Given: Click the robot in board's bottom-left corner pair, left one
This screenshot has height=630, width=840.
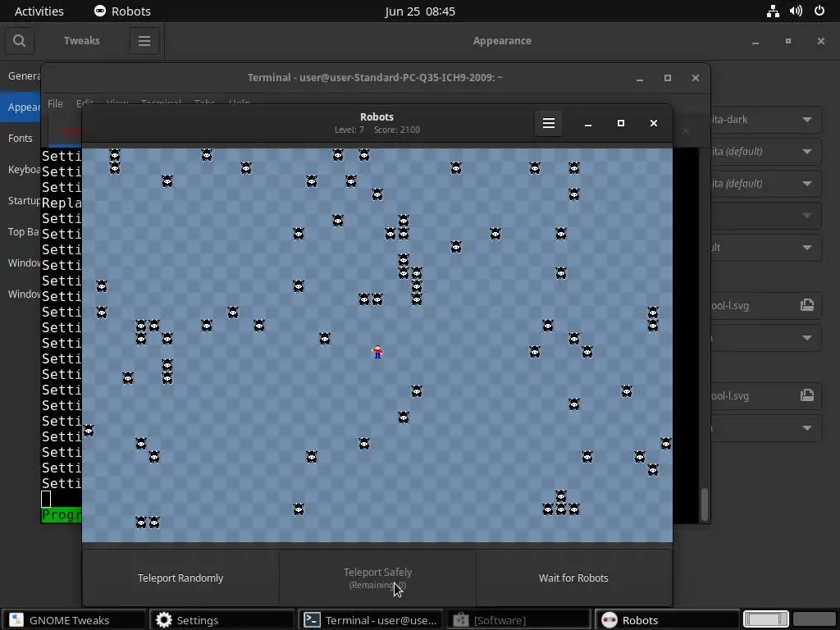Looking at the screenshot, I should click(141, 522).
